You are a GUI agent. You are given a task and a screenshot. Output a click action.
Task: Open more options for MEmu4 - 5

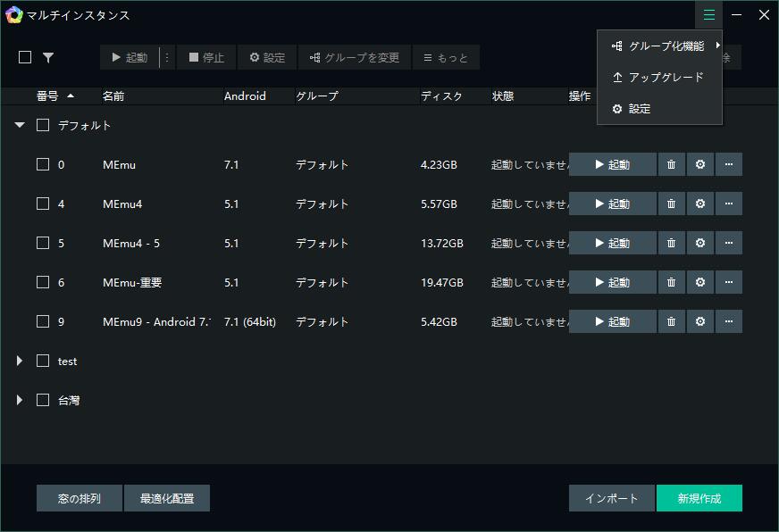click(728, 243)
